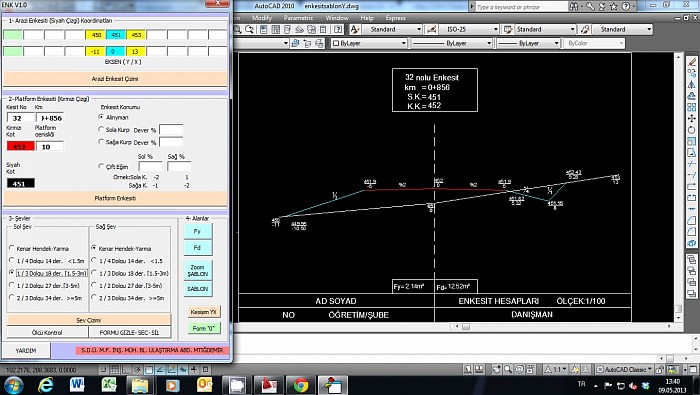Click the Help icon in AutoCAD toolbar
The image size is (700, 395).
[x=338, y=29]
